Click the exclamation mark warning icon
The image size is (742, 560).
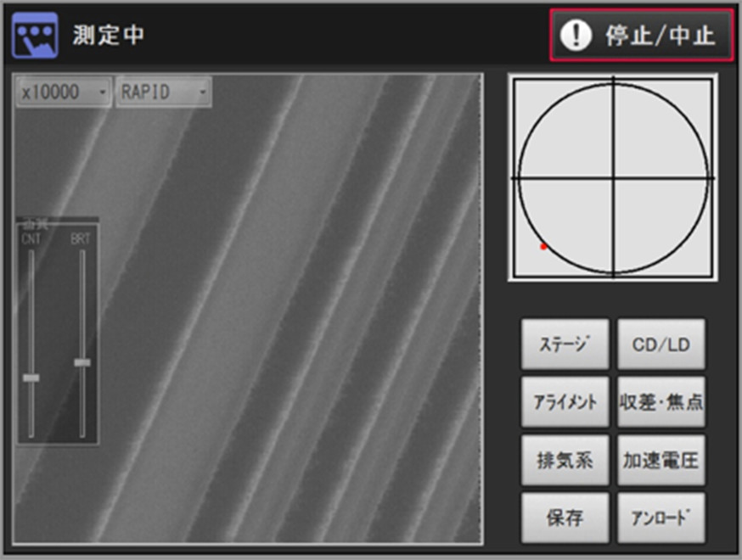click(576, 36)
